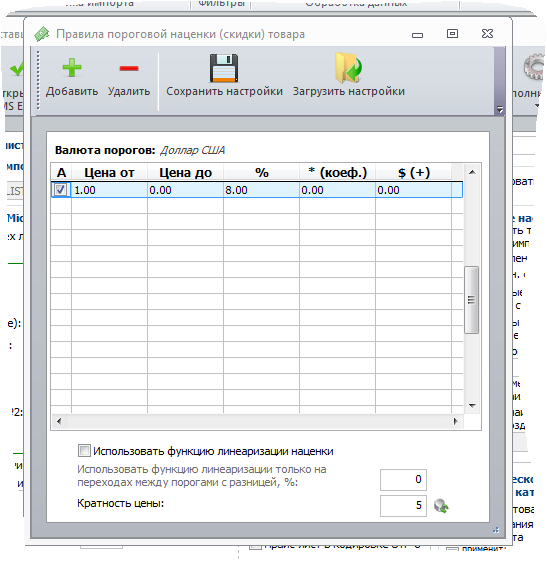This screenshot has height=564, width=547.
Task: Select the % cell 8.00
Action: (261, 190)
